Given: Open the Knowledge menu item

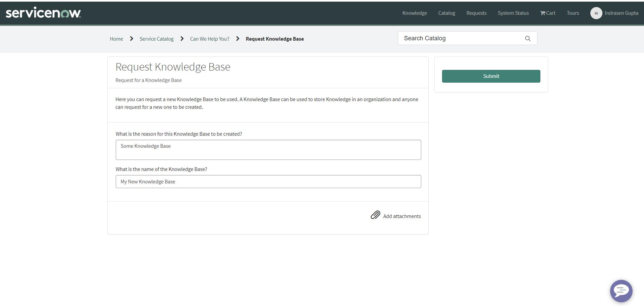Looking at the screenshot, I should click(x=415, y=13).
